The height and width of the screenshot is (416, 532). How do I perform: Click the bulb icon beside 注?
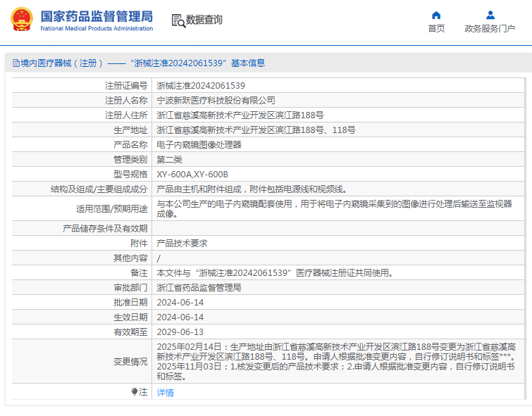tap(135, 392)
